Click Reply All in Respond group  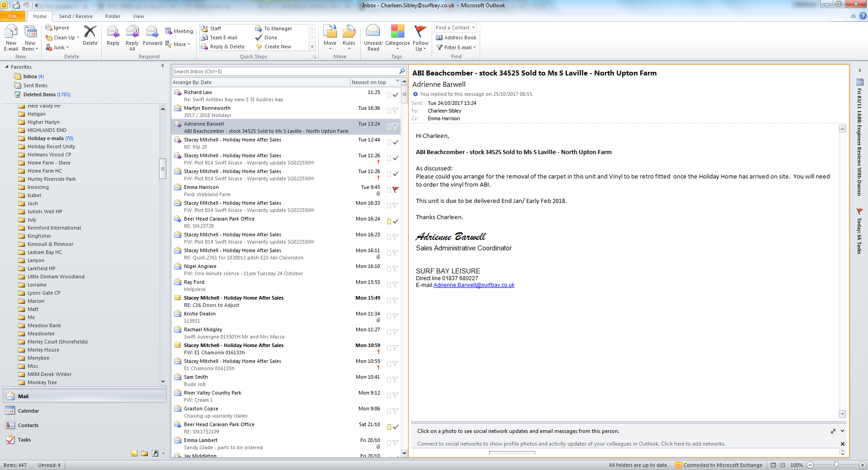tap(132, 38)
